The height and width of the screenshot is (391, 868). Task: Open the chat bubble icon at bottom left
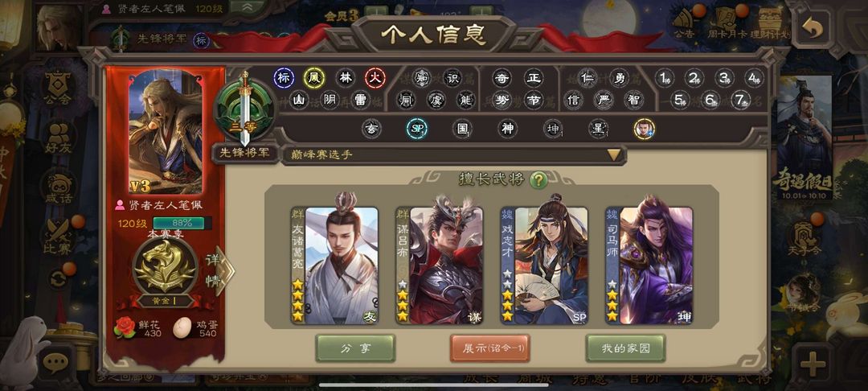tap(55, 363)
